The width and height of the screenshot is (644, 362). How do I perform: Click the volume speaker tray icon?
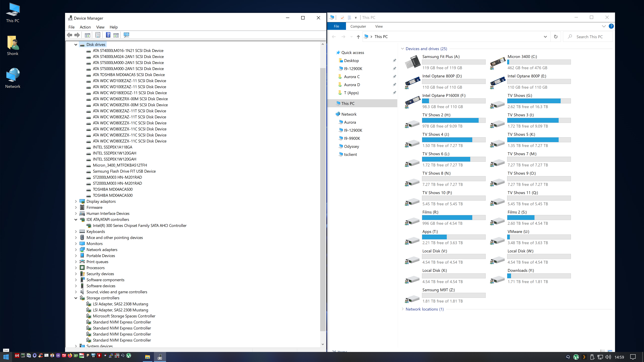[x=608, y=357]
